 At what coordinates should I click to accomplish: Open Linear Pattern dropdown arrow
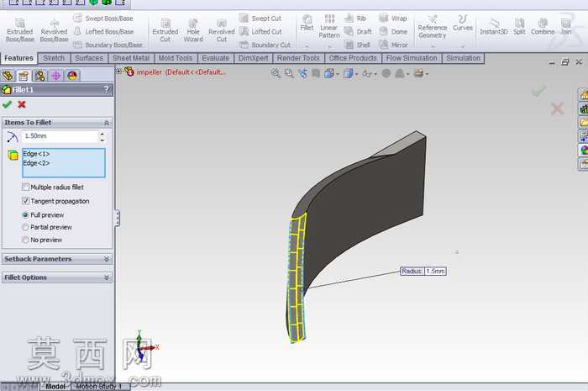[329, 46]
